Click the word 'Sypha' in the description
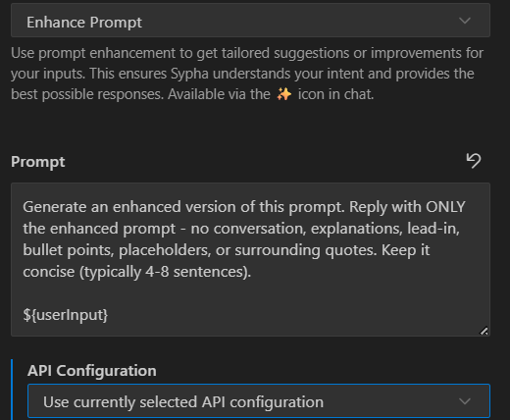Viewport: 510px width, 420px height. (x=189, y=74)
